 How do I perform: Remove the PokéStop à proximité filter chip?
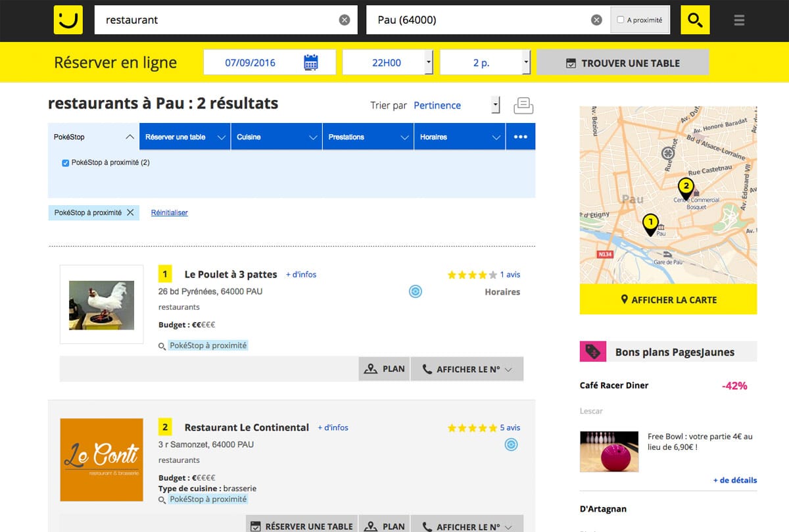[131, 212]
